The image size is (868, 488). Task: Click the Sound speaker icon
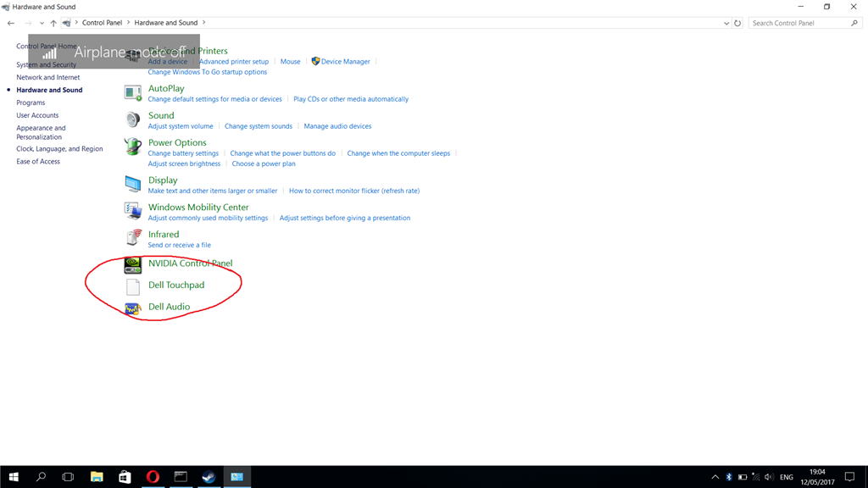click(133, 119)
